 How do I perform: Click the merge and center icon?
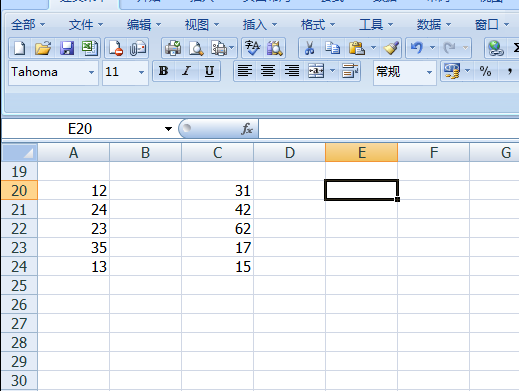click(316, 71)
